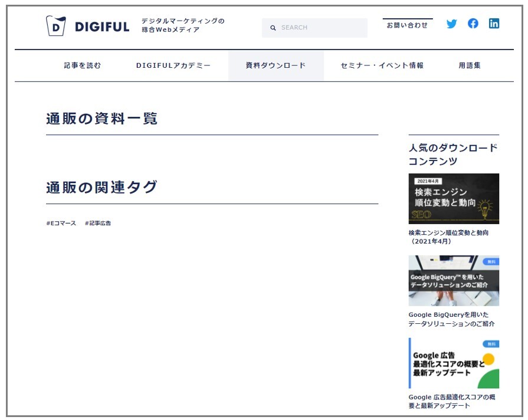This screenshot has width=528, height=420.
Task: Click the DIGIFUL logo icon
Action: pos(56,26)
